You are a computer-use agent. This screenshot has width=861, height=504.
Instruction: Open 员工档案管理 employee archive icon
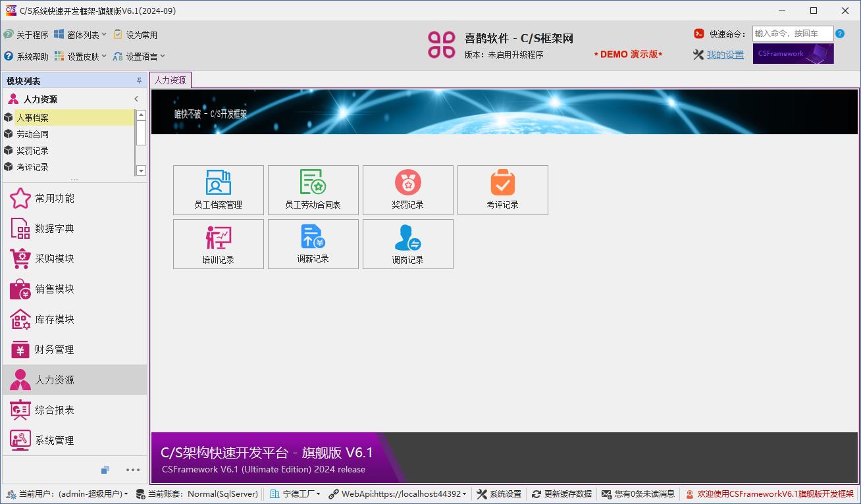[218, 189]
